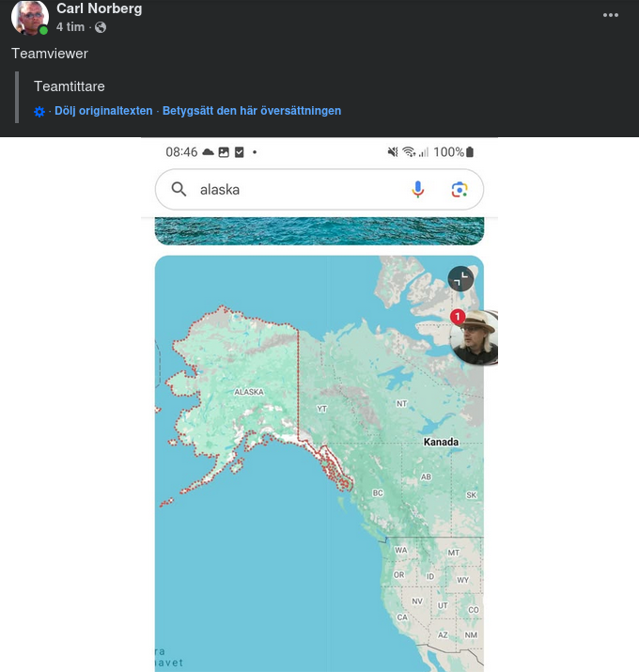Open the post options three-dot menu
639x672 pixels.
click(x=610, y=15)
